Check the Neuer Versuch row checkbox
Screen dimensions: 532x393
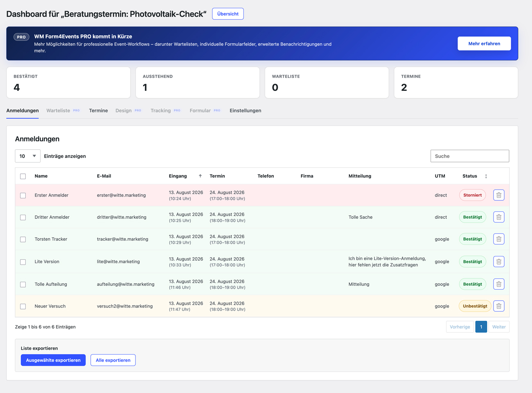pos(23,306)
